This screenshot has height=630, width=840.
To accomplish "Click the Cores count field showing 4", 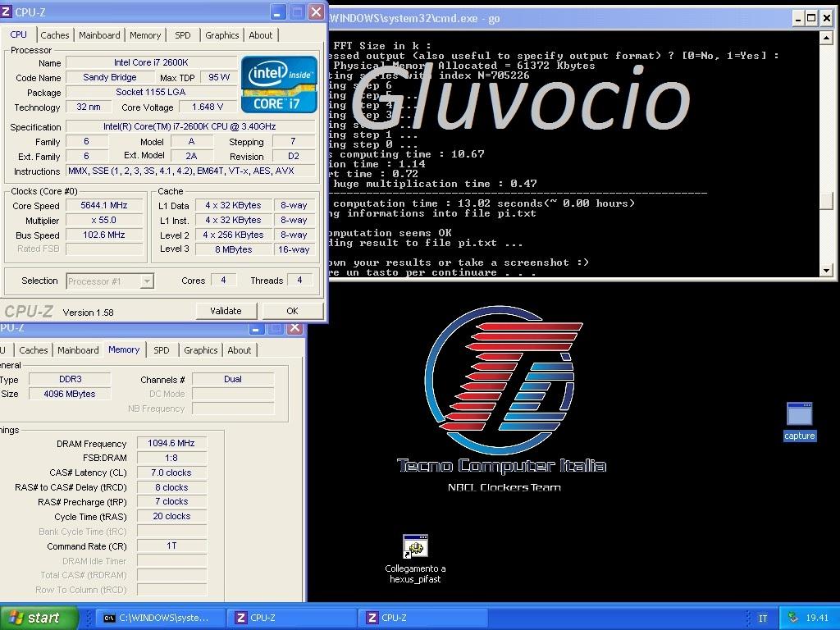I will click(223, 281).
